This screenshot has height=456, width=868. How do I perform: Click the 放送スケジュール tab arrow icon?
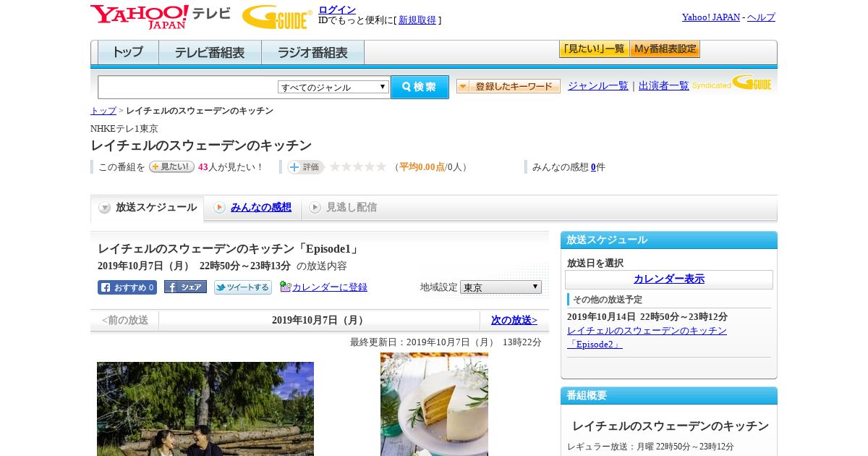click(105, 208)
